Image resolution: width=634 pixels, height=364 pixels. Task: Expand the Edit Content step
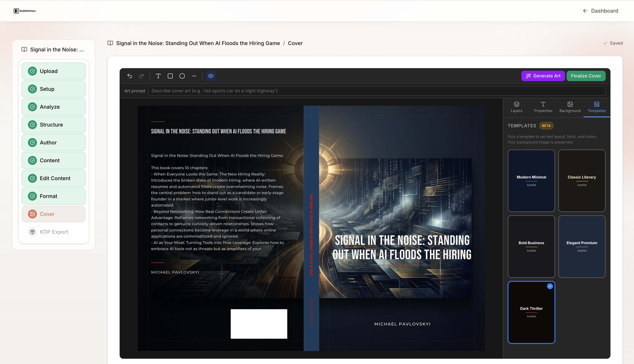click(53, 178)
